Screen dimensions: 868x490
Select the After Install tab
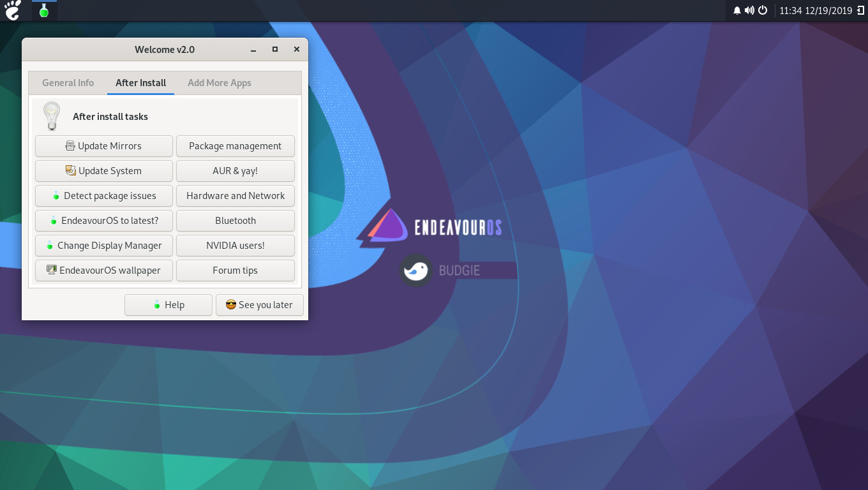140,83
